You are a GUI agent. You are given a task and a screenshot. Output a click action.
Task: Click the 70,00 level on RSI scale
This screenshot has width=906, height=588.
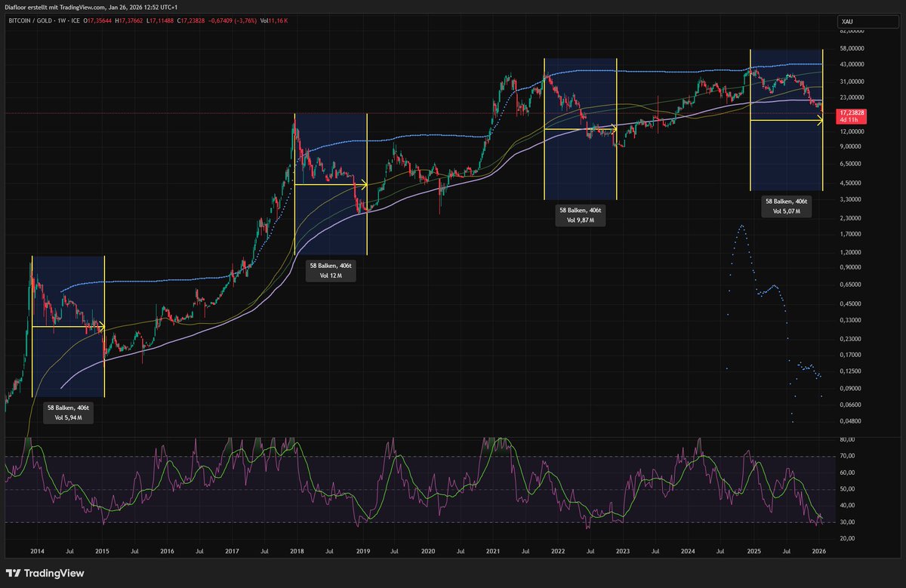pos(847,456)
